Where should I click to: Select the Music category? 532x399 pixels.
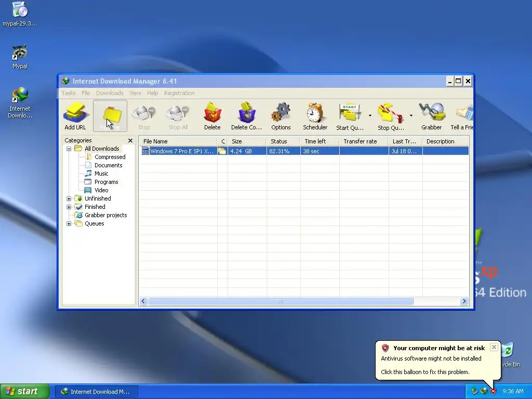(x=101, y=174)
